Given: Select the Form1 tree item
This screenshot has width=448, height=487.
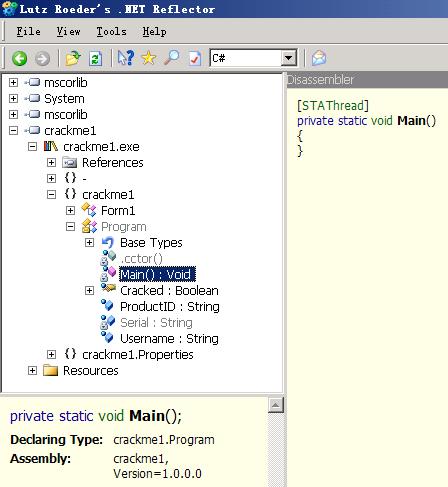Looking at the screenshot, I should 118,211.
